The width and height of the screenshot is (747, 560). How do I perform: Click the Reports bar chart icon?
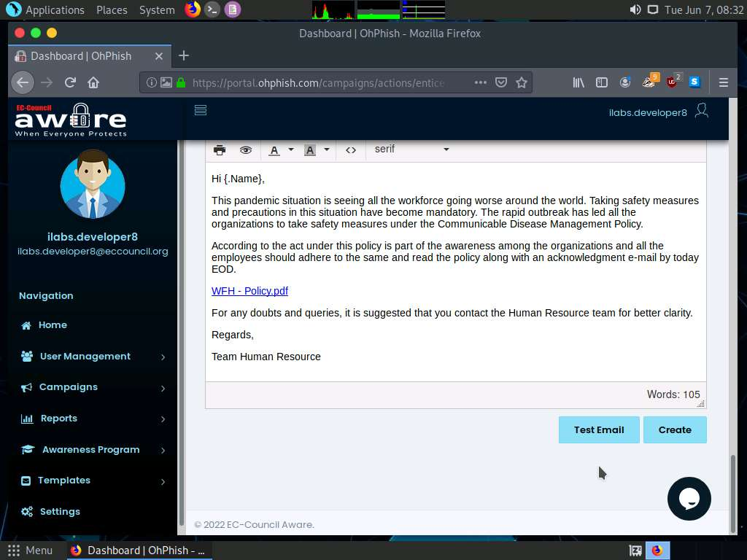[x=27, y=419]
